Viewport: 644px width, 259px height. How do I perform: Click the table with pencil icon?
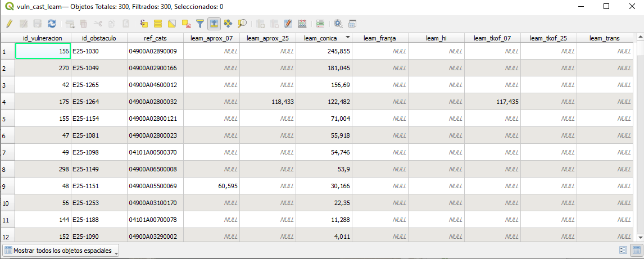[x=288, y=24]
